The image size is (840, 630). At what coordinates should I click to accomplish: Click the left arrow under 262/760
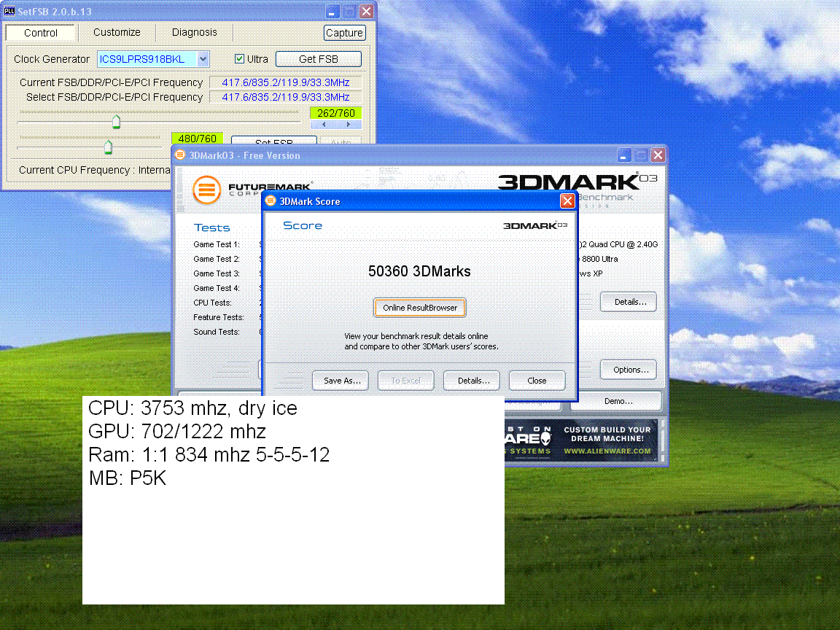(324, 124)
